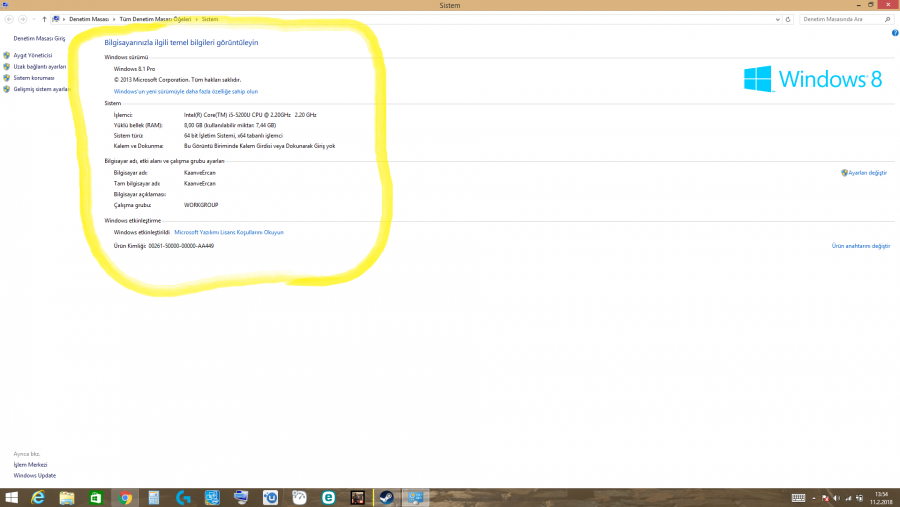Open File Explorer from taskbar
Viewport: 900px width, 507px height.
(x=67, y=498)
